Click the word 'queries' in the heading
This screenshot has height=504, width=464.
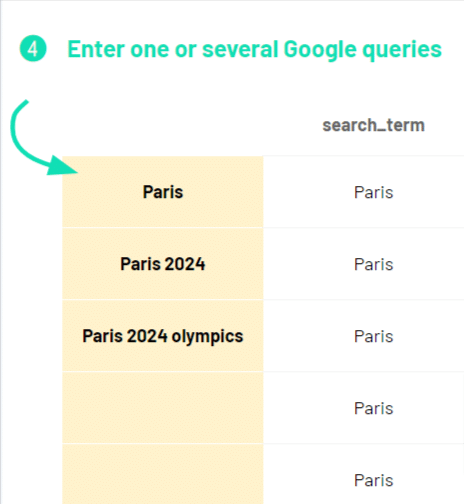click(402, 50)
